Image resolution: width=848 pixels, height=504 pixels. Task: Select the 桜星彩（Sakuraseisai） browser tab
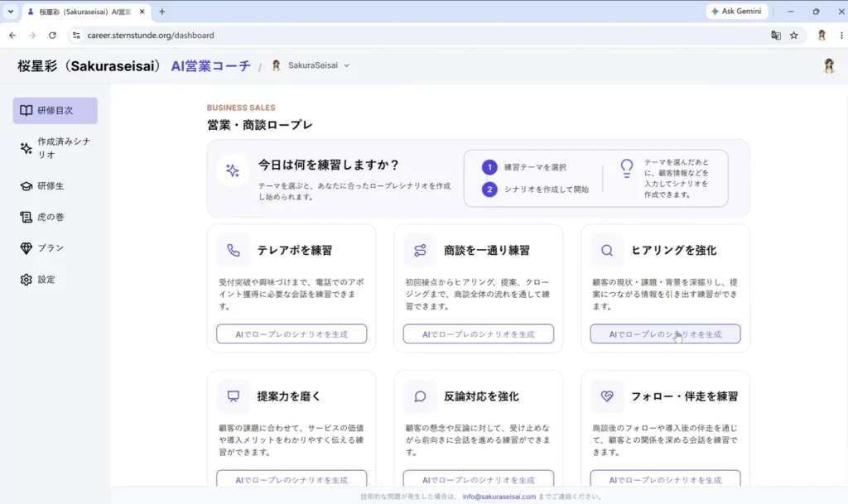[x=85, y=12]
